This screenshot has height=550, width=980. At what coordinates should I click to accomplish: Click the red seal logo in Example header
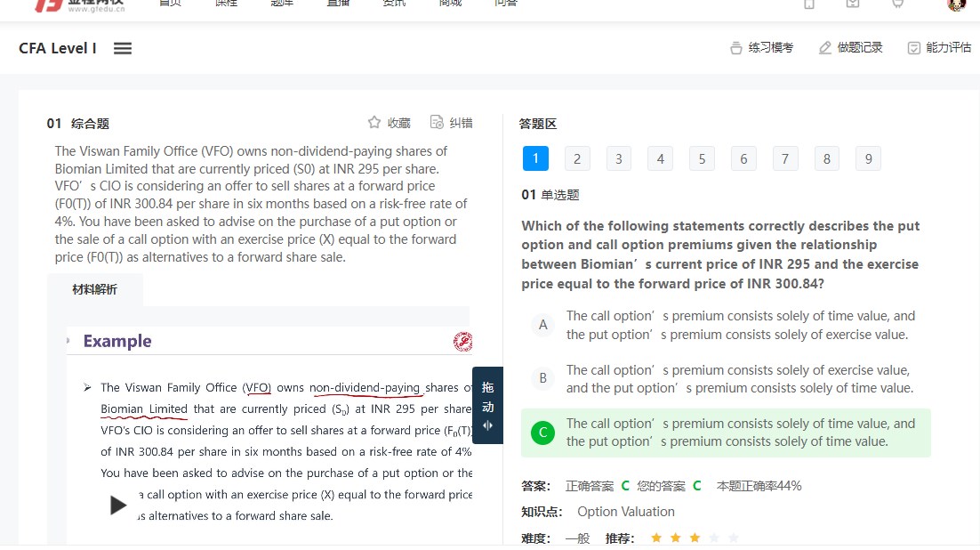pyautogui.click(x=462, y=342)
